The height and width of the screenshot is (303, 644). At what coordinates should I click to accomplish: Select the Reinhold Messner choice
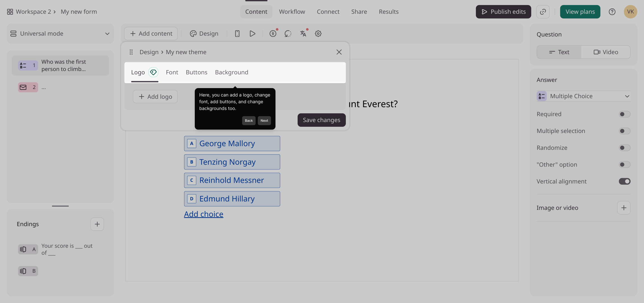point(232,180)
